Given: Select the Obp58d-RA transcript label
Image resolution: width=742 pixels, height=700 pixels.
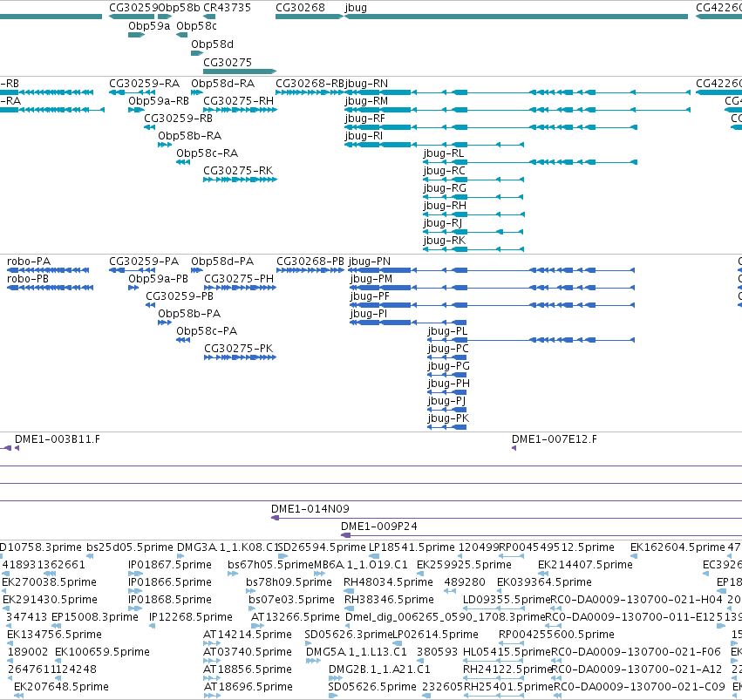Looking at the screenshot, I should 223,83.
